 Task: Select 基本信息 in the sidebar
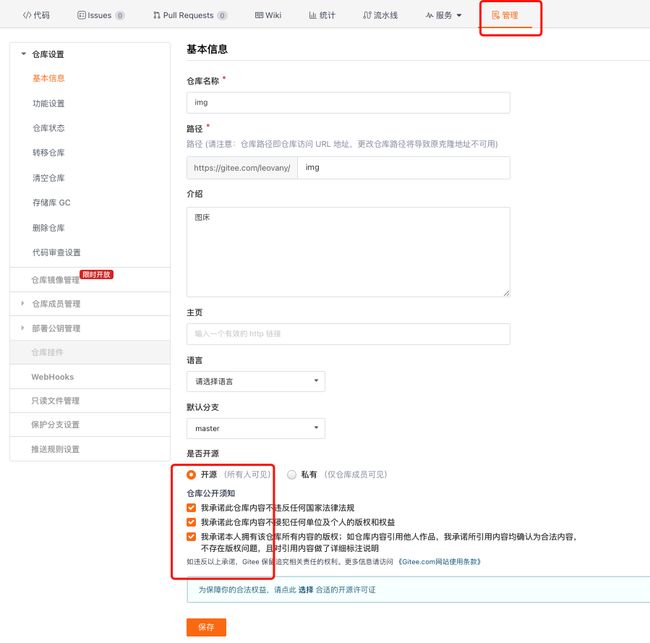[x=49, y=78]
